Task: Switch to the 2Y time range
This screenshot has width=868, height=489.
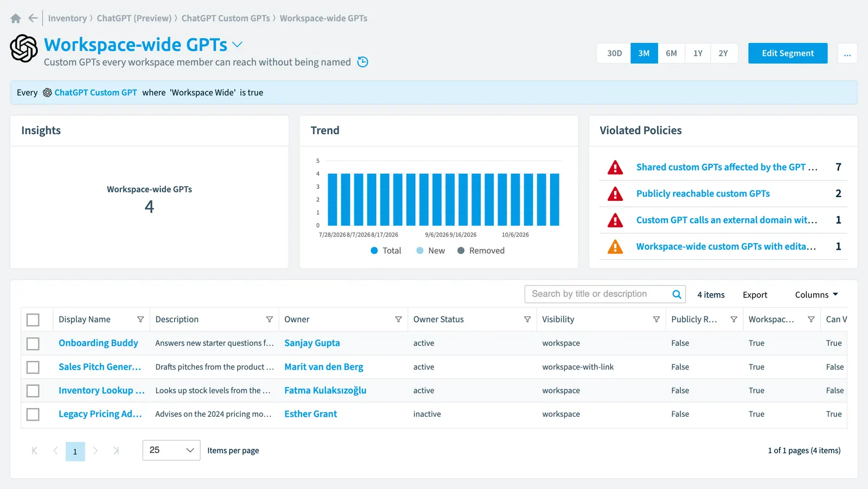Action: [724, 53]
